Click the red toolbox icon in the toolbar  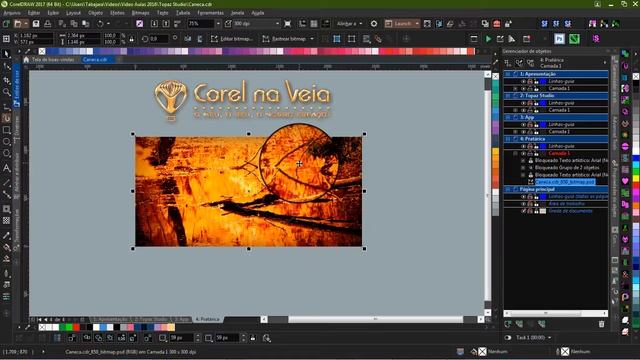[497, 24]
